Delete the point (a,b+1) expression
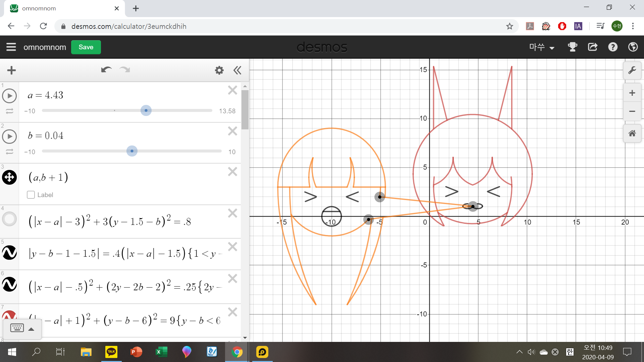Viewport: 644px width, 362px height. click(232, 172)
